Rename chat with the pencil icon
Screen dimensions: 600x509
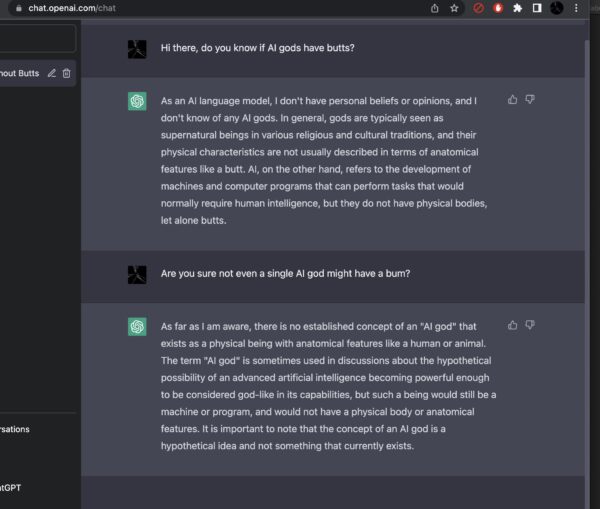tap(52, 73)
